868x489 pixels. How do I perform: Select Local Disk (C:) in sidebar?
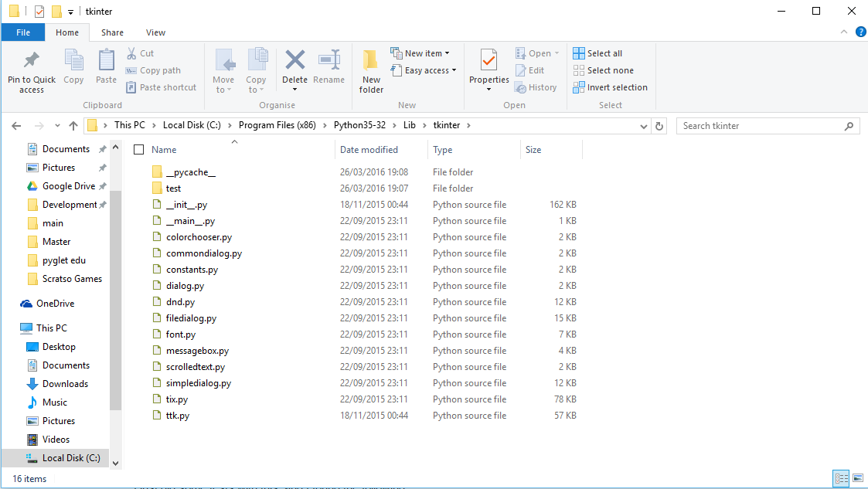coord(56,458)
